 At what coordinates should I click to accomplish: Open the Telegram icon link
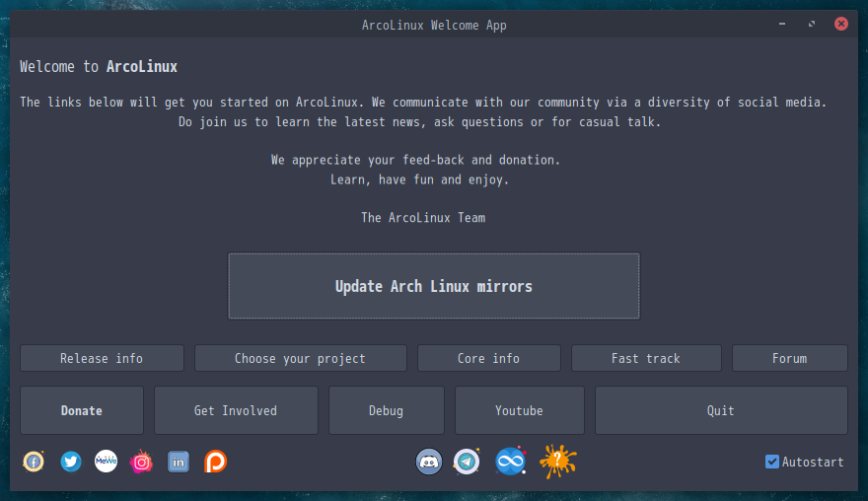467,462
